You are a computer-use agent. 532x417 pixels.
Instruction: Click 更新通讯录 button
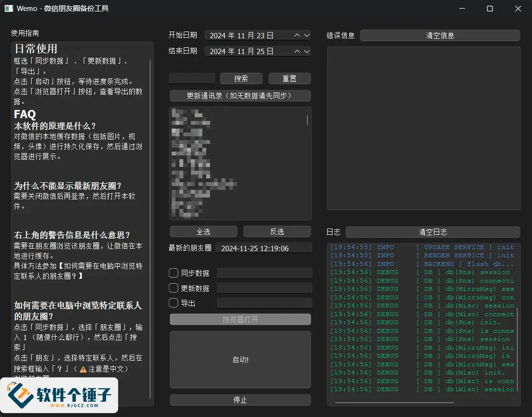240,96
